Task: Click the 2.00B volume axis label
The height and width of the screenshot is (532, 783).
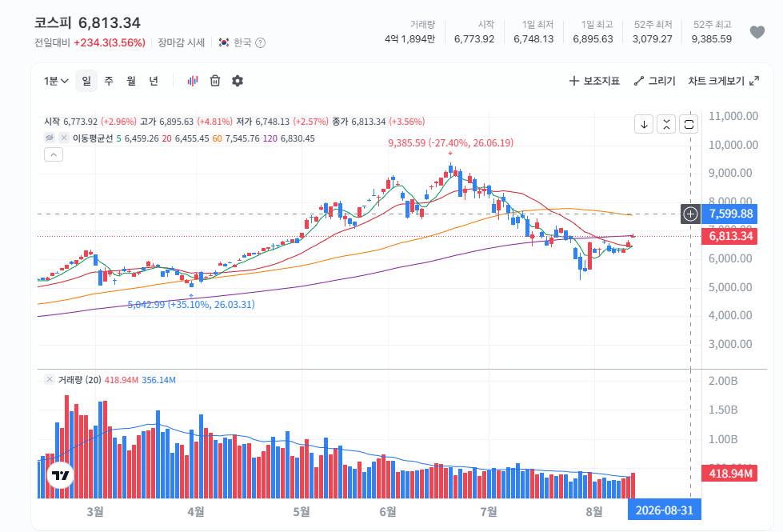Action: [x=722, y=381]
